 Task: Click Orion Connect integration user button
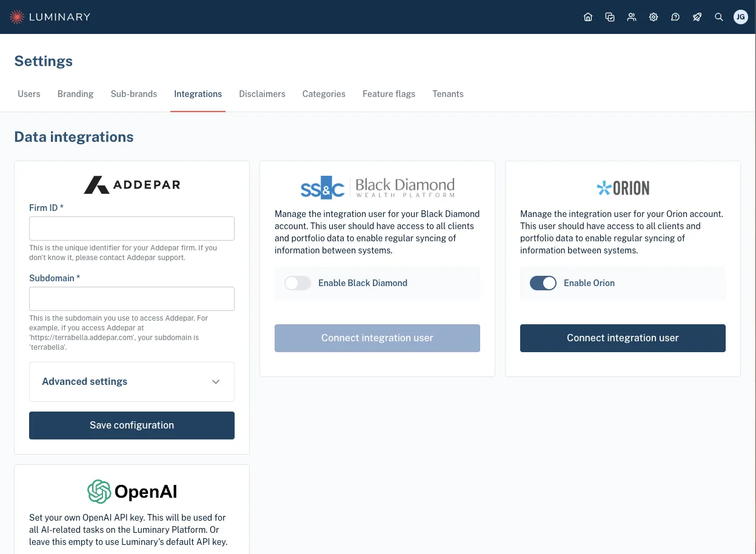623,338
